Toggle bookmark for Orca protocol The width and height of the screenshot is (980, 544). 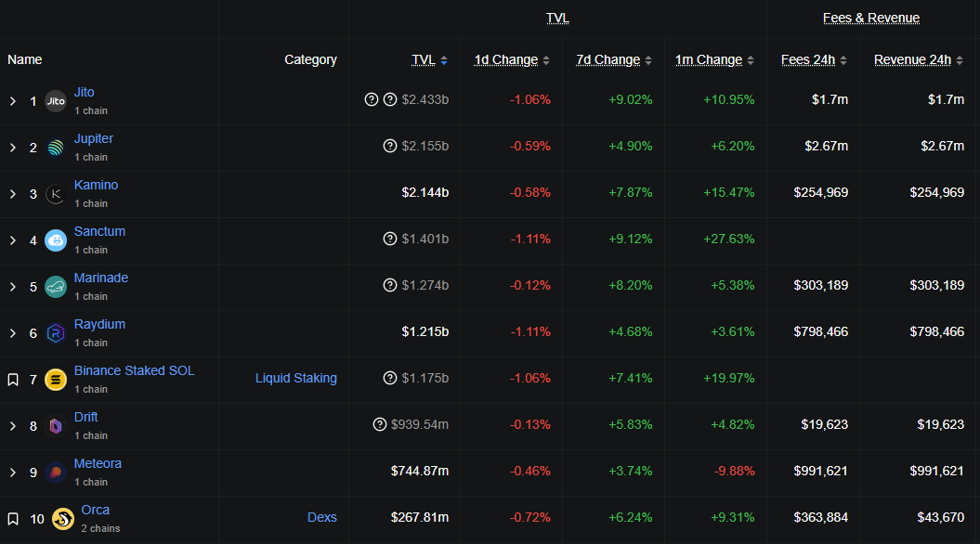(x=13, y=519)
